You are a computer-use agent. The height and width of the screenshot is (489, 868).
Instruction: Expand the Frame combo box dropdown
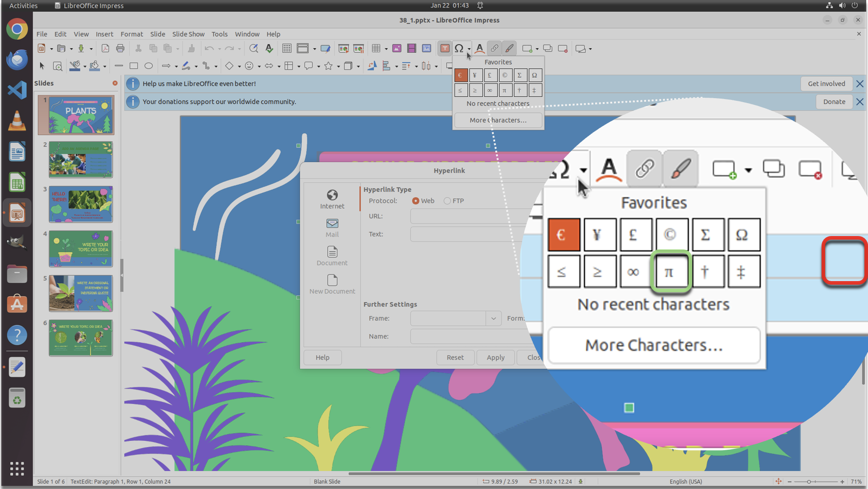493,318
